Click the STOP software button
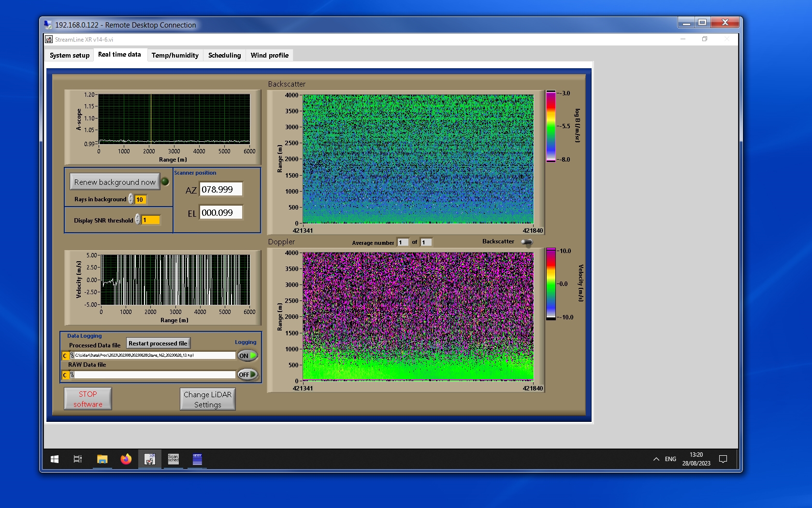812x508 pixels. coord(88,399)
